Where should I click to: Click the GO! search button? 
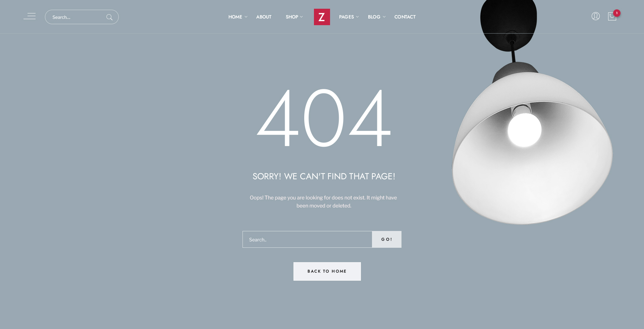coord(387,239)
